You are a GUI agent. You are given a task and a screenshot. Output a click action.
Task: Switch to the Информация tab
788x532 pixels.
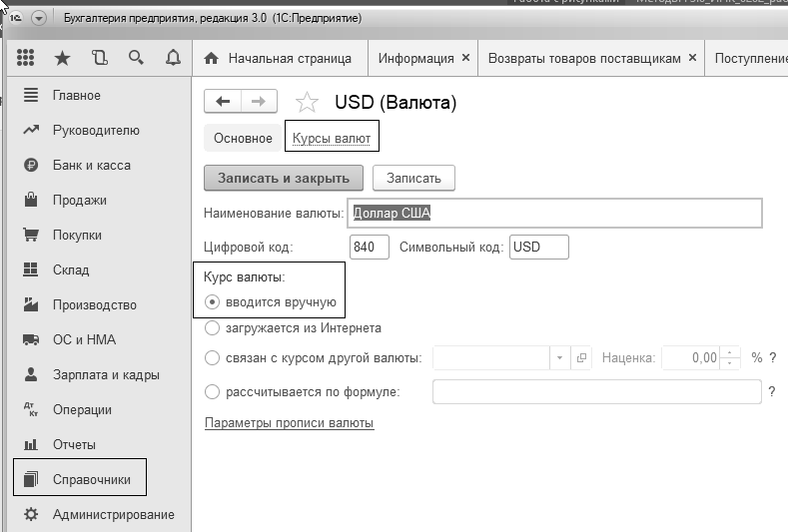pyautogui.click(x=416, y=58)
